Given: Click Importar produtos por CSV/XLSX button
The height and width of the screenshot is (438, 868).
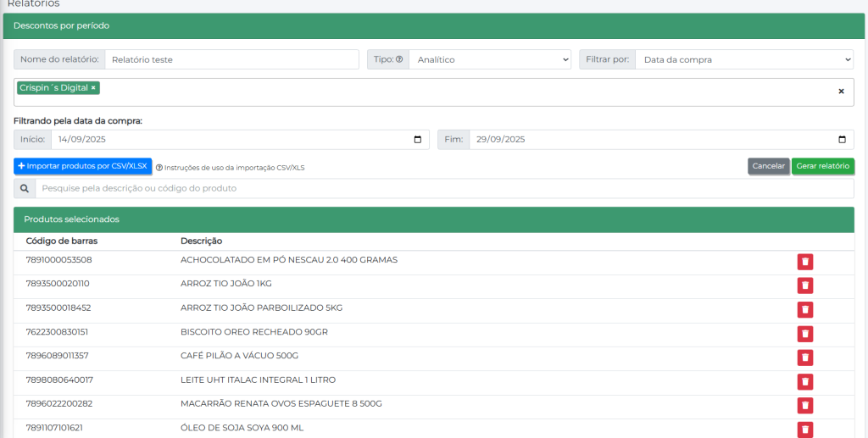Looking at the screenshot, I should [82, 166].
